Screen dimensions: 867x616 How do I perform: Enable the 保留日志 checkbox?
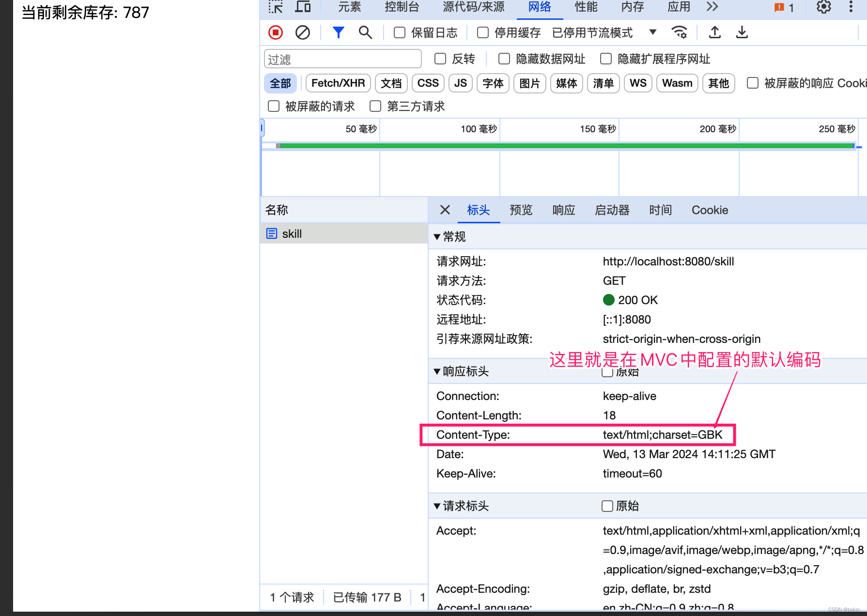click(x=400, y=32)
